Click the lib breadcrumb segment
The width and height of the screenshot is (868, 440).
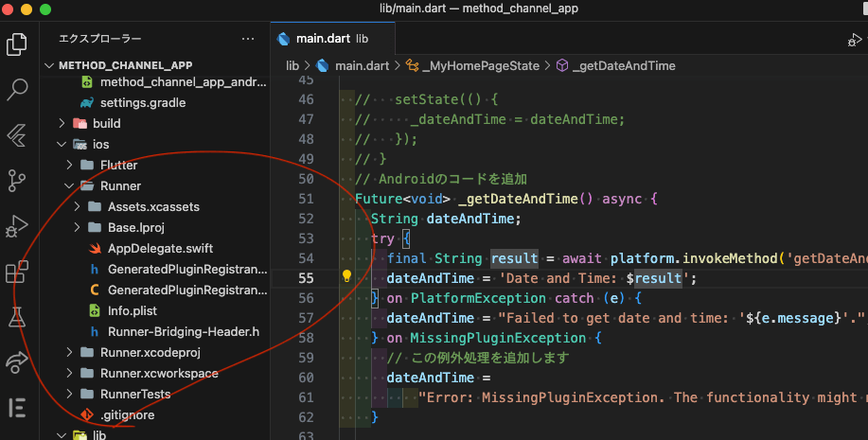[x=292, y=66]
